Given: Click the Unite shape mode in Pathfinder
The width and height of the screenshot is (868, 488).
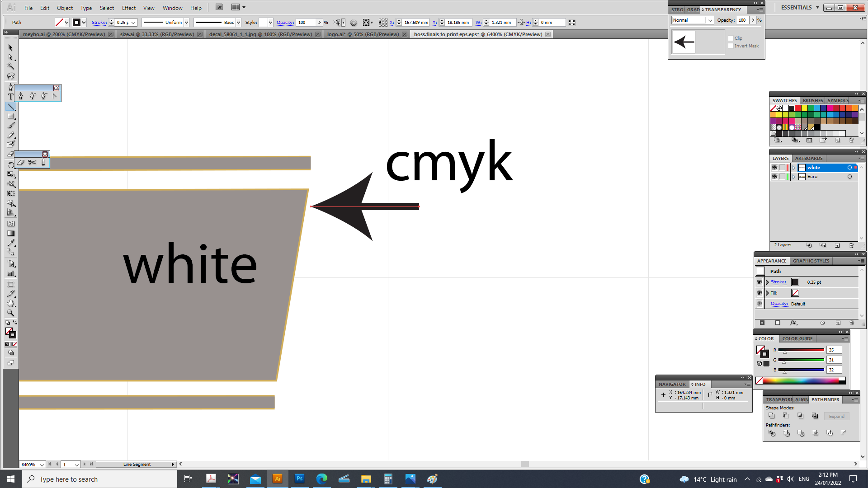Looking at the screenshot, I should click(x=772, y=416).
